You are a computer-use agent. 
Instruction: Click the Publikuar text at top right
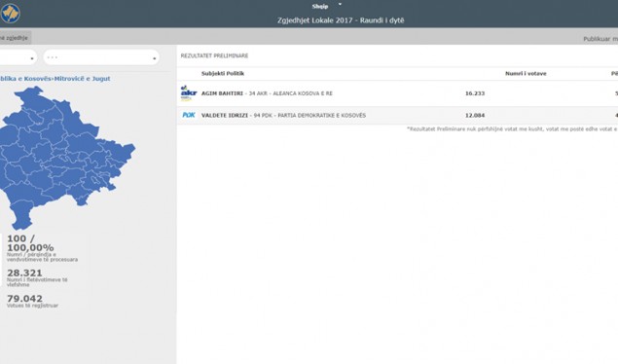coord(600,39)
